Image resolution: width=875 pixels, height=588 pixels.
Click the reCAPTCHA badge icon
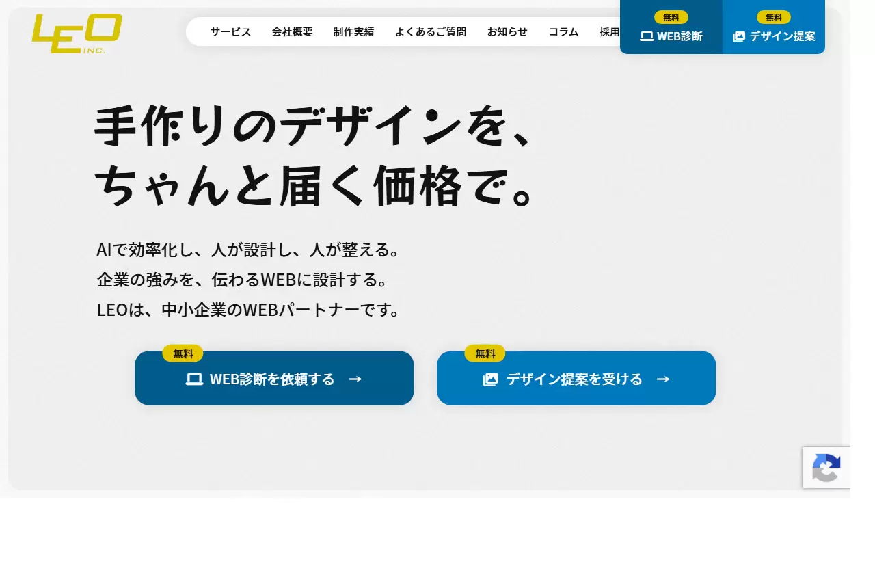pyautogui.click(x=826, y=468)
